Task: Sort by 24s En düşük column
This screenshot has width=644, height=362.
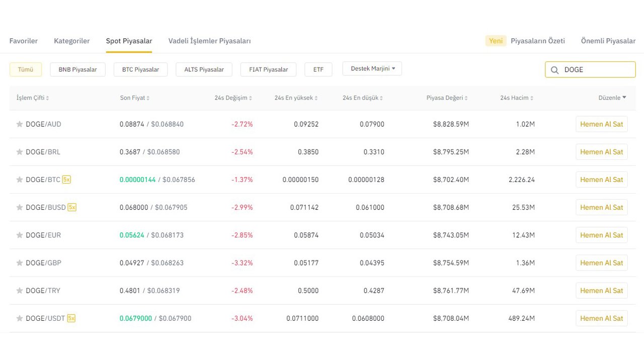Action: 363,98
